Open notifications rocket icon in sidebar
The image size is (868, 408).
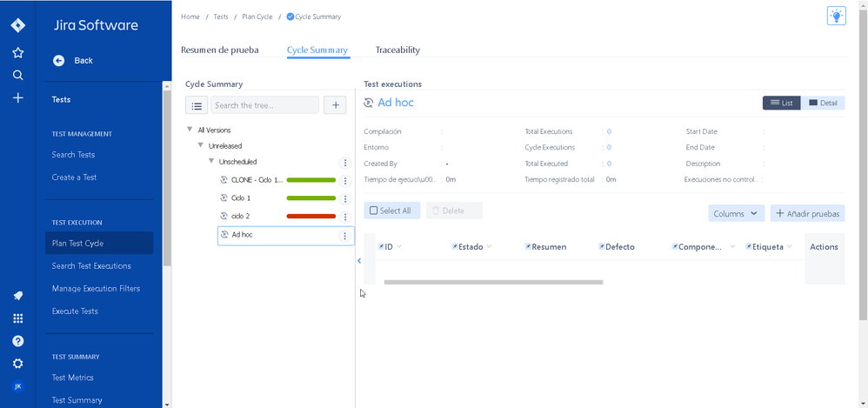tap(17, 296)
